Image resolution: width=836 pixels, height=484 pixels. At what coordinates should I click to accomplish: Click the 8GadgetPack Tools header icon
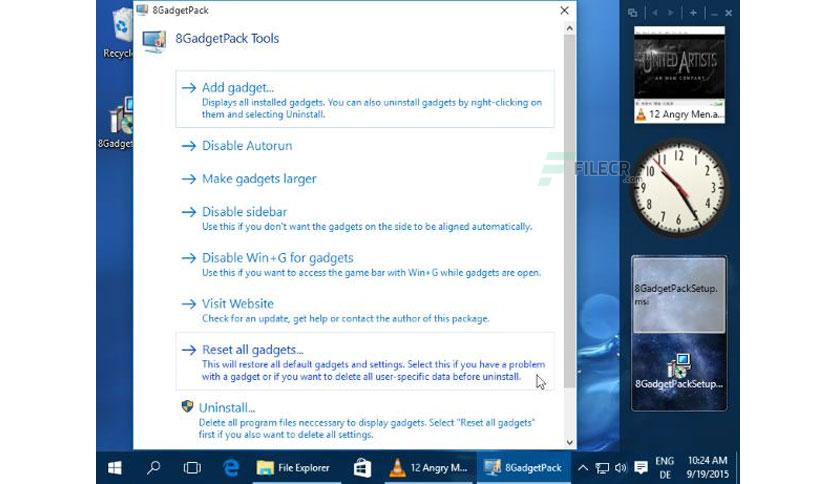(155, 41)
